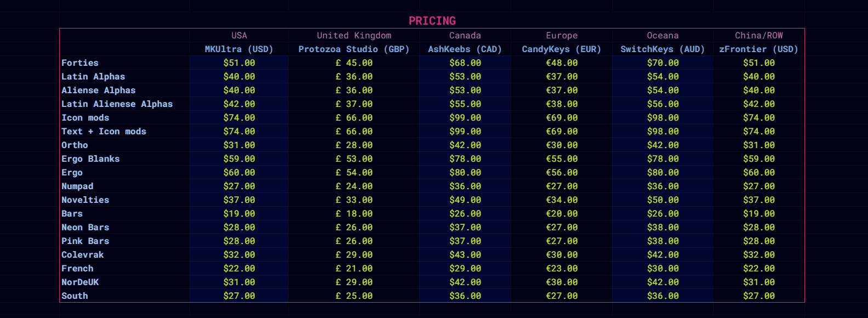The height and width of the screenshot is (318, 868).
Task: Click the South price in United Kingdom column
Action: click(x=354, y=296)
